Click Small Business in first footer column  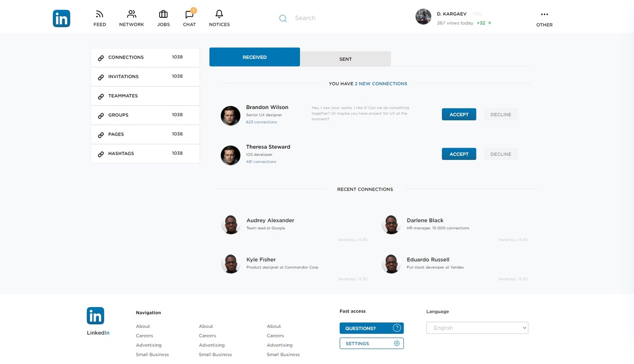(152, 355)
